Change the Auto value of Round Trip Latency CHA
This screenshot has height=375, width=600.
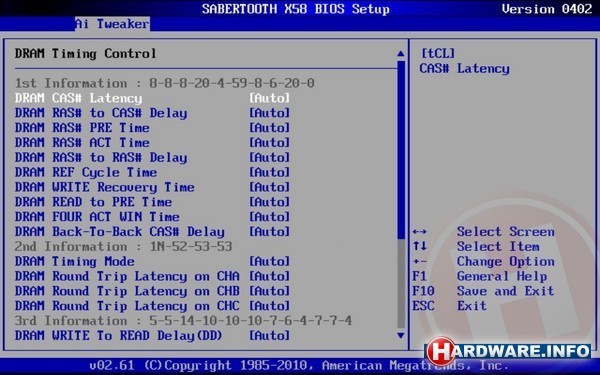click(269, 276)
